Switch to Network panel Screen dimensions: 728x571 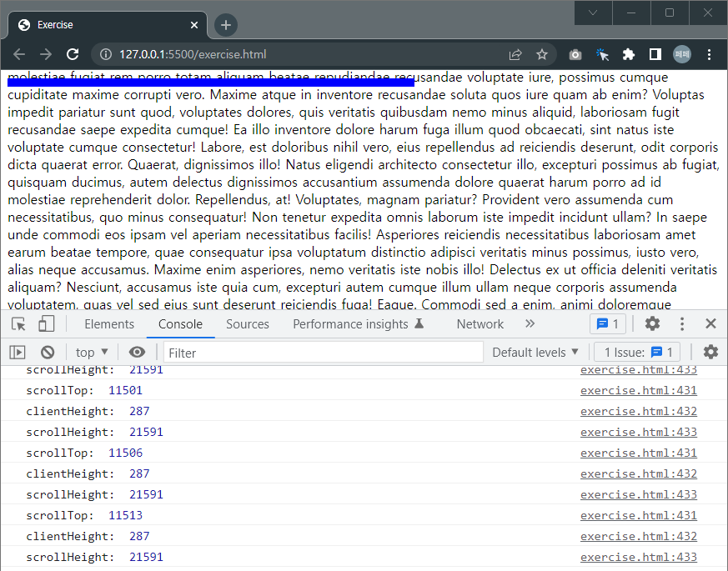[480, 324]
